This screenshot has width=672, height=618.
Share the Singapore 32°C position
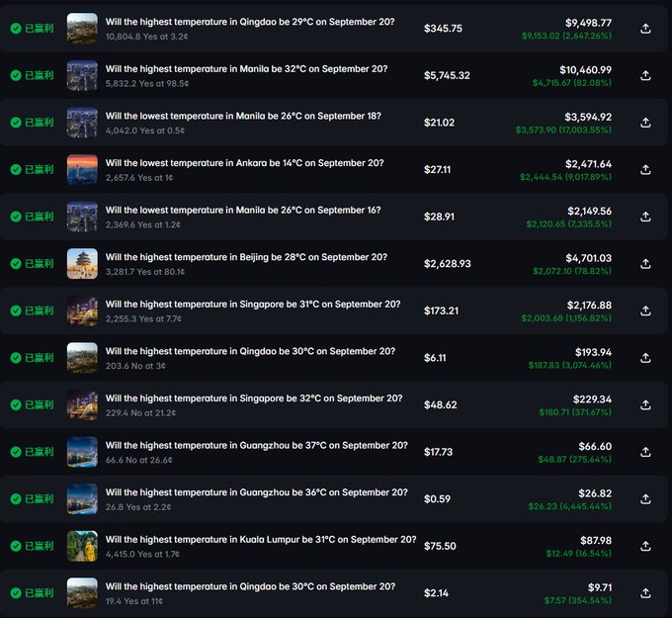[645, 404]
